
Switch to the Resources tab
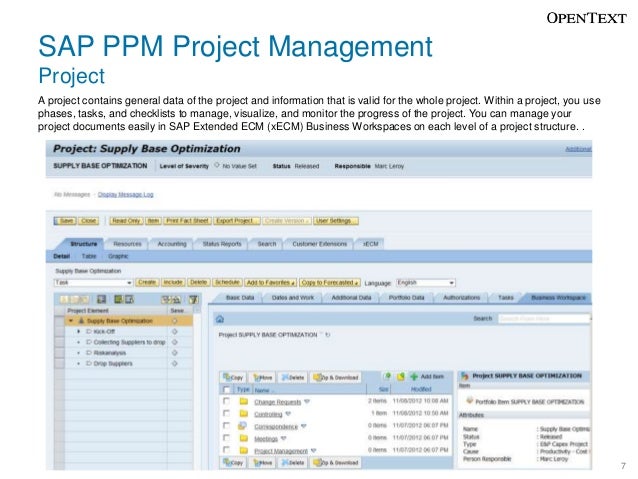tap(127, 244)
